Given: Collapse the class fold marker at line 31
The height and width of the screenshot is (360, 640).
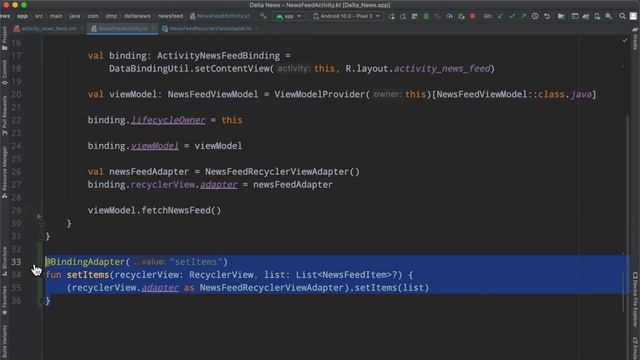Looking at the screenshot, I should (42, 236).
